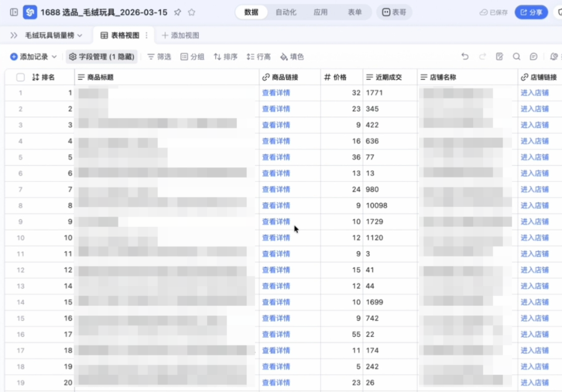Open 查看详情 link in the first row
The height and width of the screenshot is (392, 562).
pyautogui.click(x=276, y=92)
